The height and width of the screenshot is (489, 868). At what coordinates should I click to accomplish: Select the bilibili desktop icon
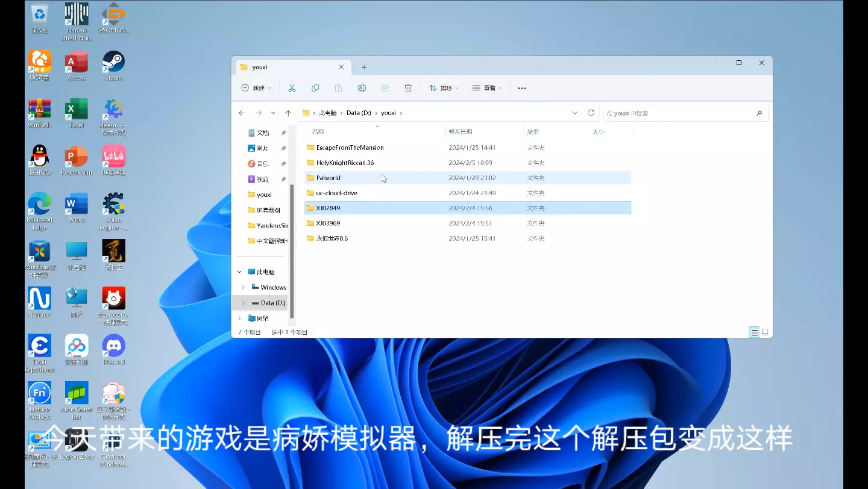113,160
